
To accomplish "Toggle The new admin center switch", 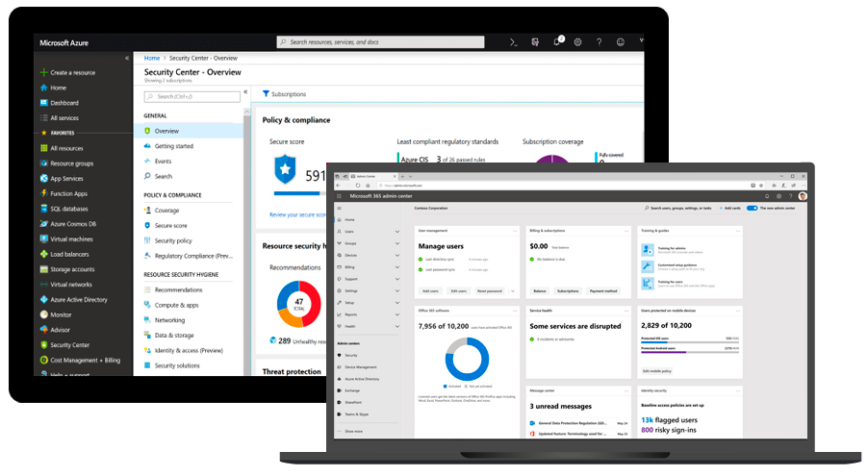I will coord(752,208).
